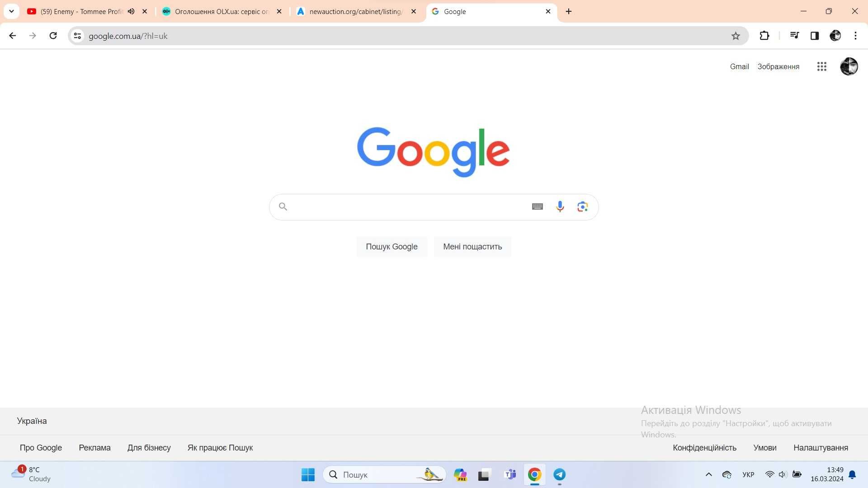Open battery status tray icon

click(x=797, y=474)
